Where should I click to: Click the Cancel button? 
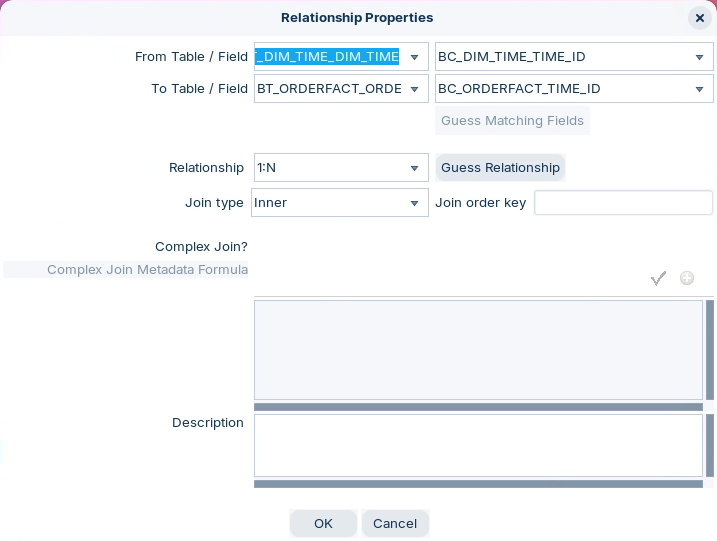click(395, 523)
